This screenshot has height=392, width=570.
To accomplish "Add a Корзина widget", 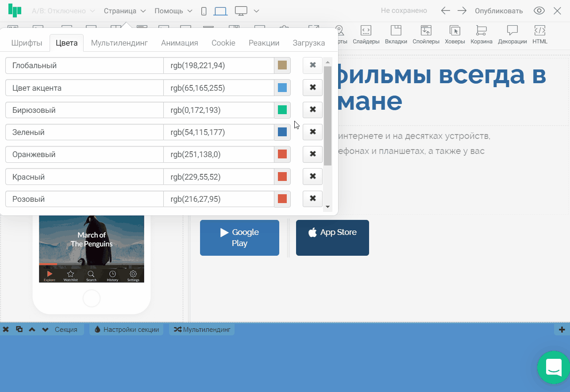I will pos(481,35).
